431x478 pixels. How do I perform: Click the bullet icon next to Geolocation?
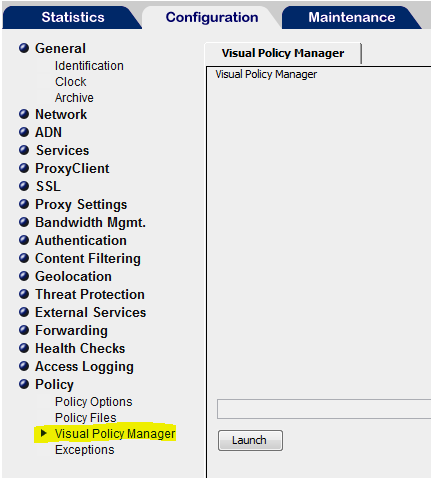coord(24,276)
